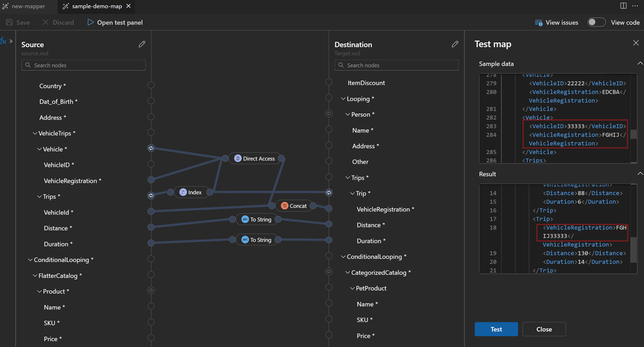The height and width of the screenshot is (347, 644).
Task: Click the Source schema edit pencil icon
Action: click(142, 44)
